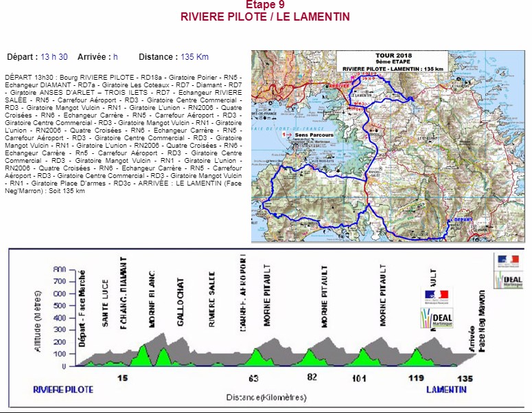
Task: Click the "Altitude (Mètres)" axis title
Action: (38, 321)
